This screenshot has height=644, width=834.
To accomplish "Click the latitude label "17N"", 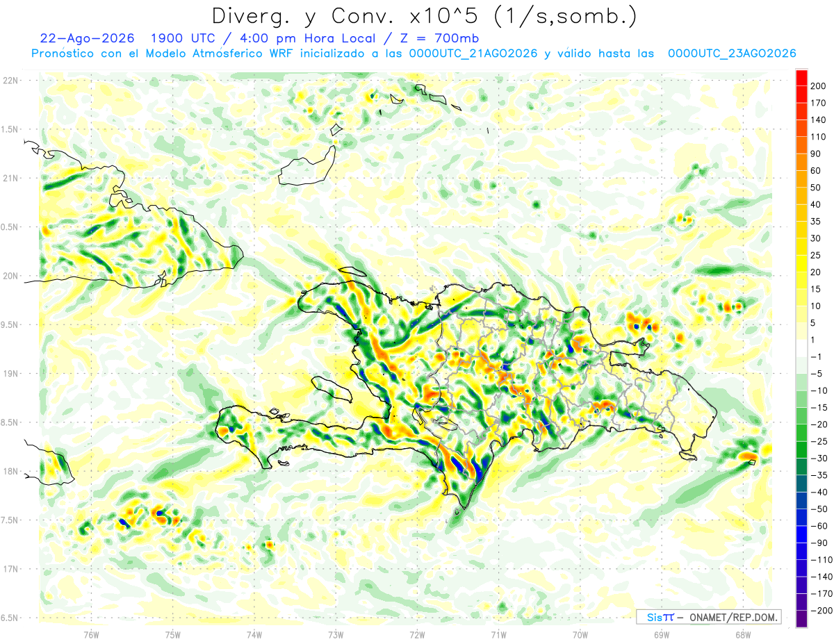I will (10, 570).
